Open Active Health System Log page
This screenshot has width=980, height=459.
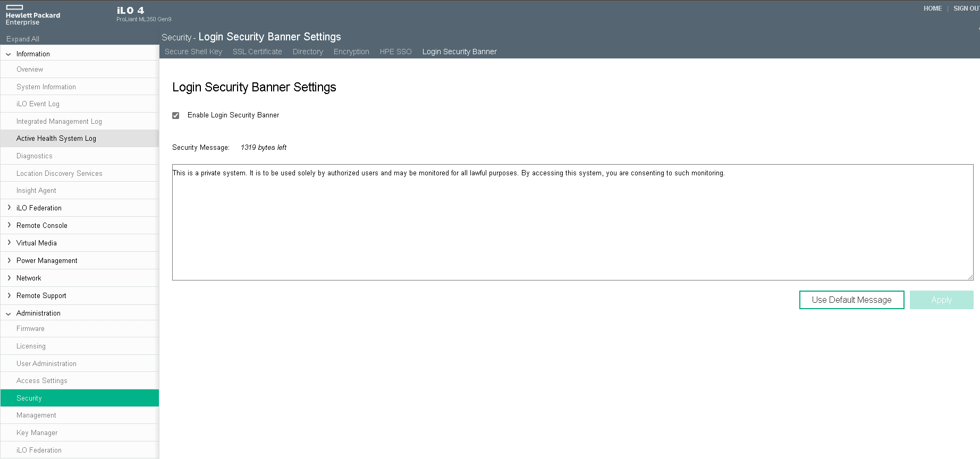(x=56, y=139)
